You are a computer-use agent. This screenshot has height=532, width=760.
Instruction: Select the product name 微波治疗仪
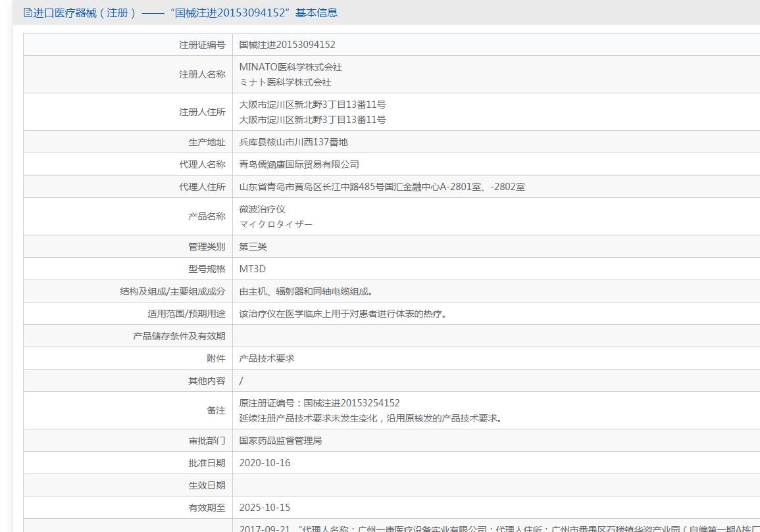pos(263,209)
